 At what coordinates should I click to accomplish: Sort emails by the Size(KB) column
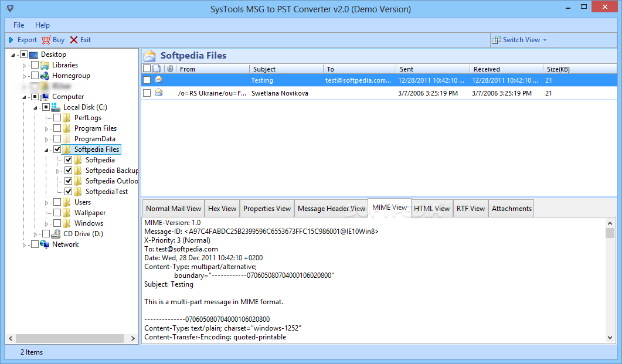point(580,69)
